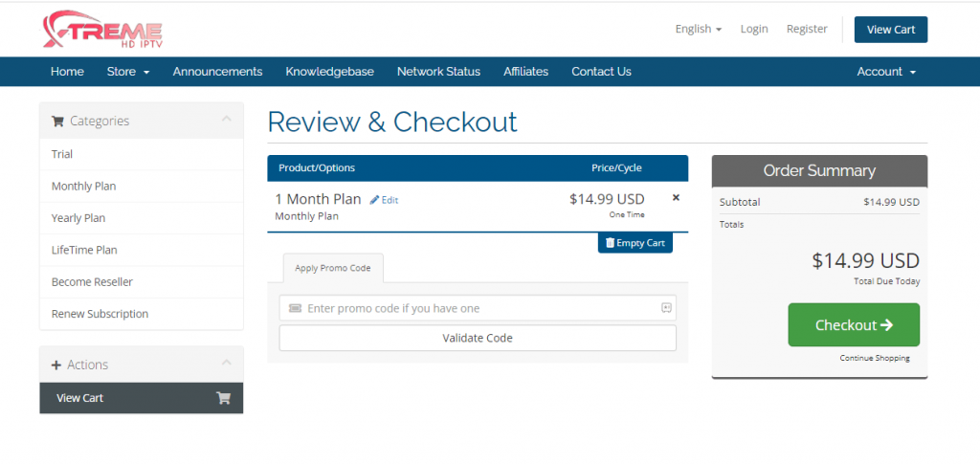Collapse the Actions panel chevron

(226, 362)
